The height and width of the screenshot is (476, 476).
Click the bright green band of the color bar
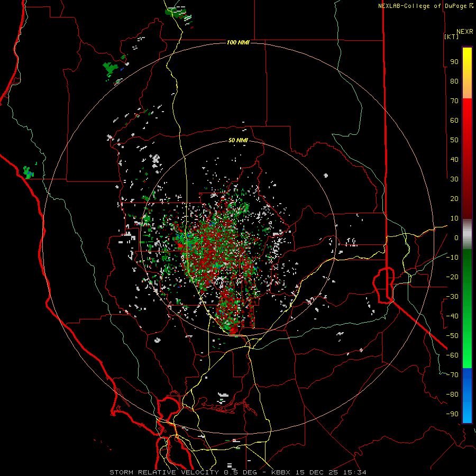467,308
